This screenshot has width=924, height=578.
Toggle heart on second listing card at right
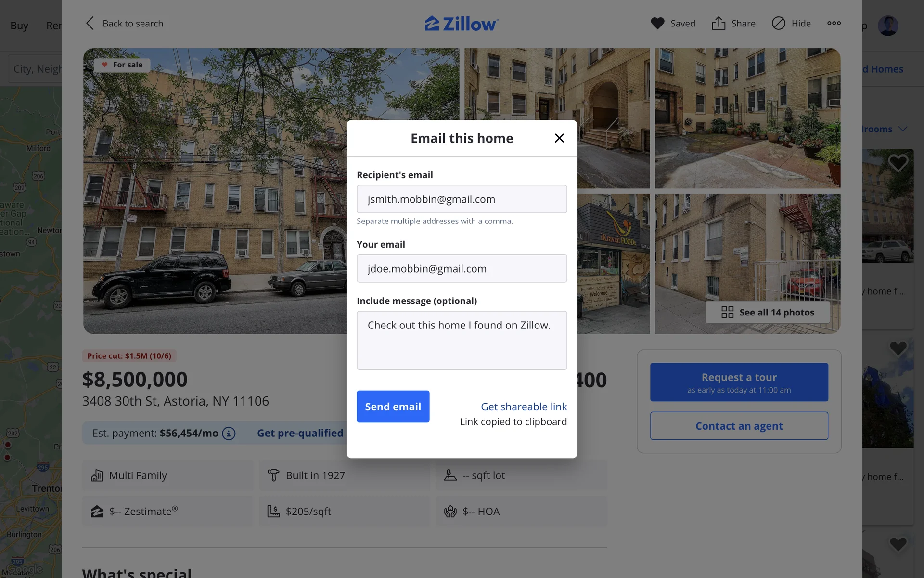(x=898, y=348)
